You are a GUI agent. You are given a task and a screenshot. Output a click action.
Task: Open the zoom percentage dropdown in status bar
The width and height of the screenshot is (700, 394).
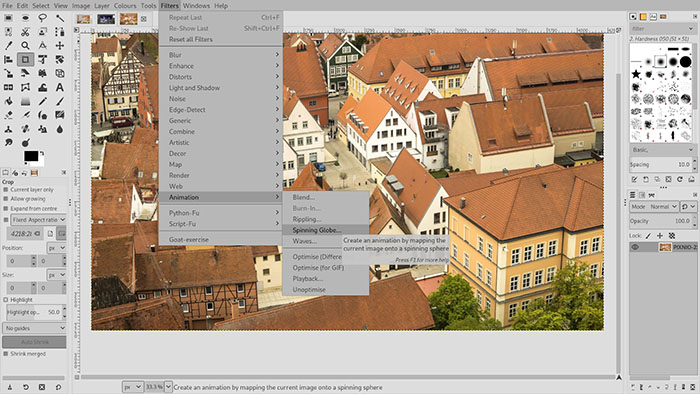(x=168, y=387)
